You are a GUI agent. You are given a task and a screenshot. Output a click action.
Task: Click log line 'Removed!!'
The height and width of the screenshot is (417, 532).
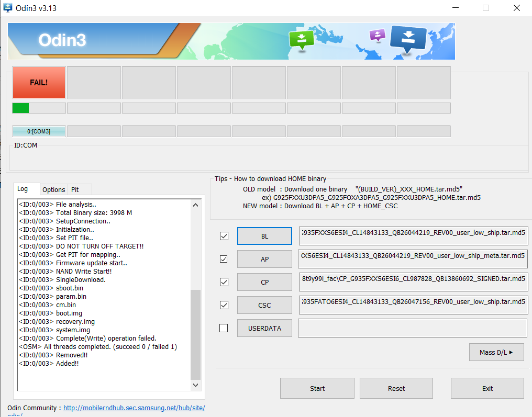coord(53,355)
